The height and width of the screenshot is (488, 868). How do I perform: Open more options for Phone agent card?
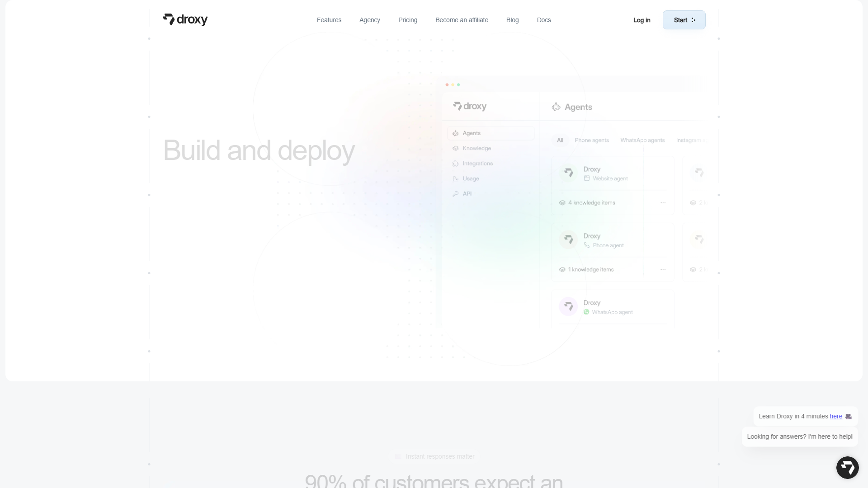(x=663, y=269)
